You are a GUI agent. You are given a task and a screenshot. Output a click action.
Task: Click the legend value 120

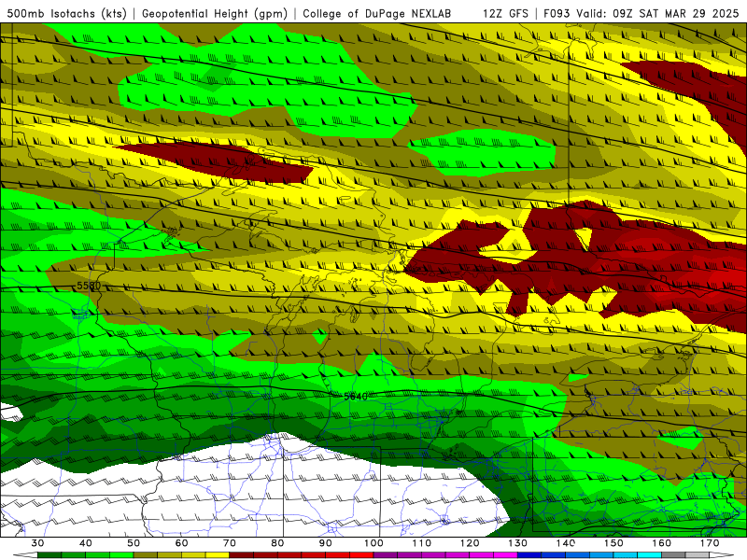coord(470,543)
